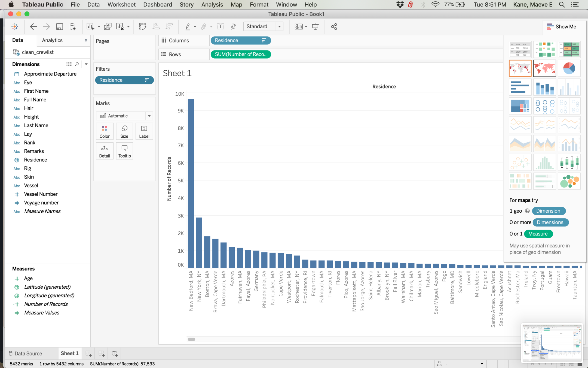Toggle Fix Axes pin icon
Image resolution: width=588 pixels, height=368 pixels.
233,26
